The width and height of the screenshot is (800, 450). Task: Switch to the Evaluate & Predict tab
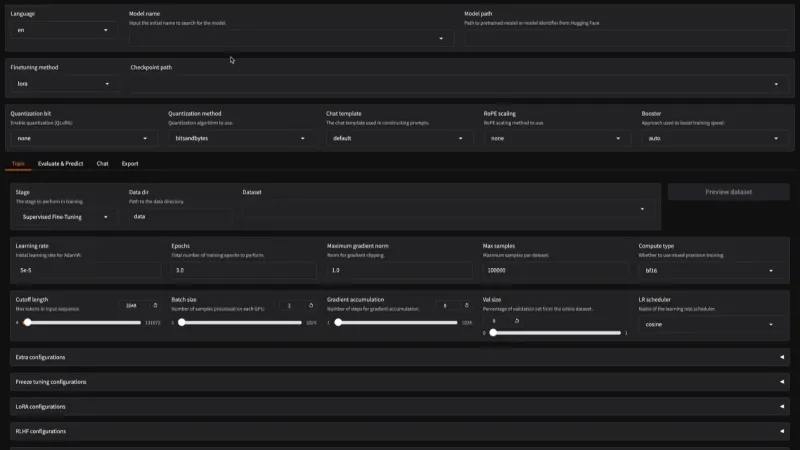(x=60, y=163)
